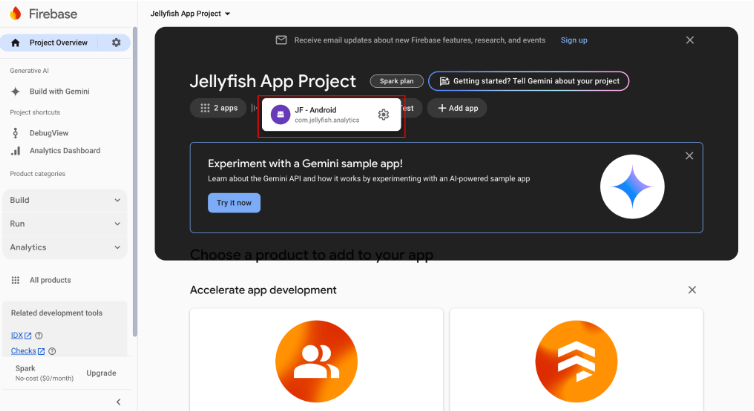754x411 pixels.
Task: Click the large Gemini star graphic
Action: (x=632, y=187)
